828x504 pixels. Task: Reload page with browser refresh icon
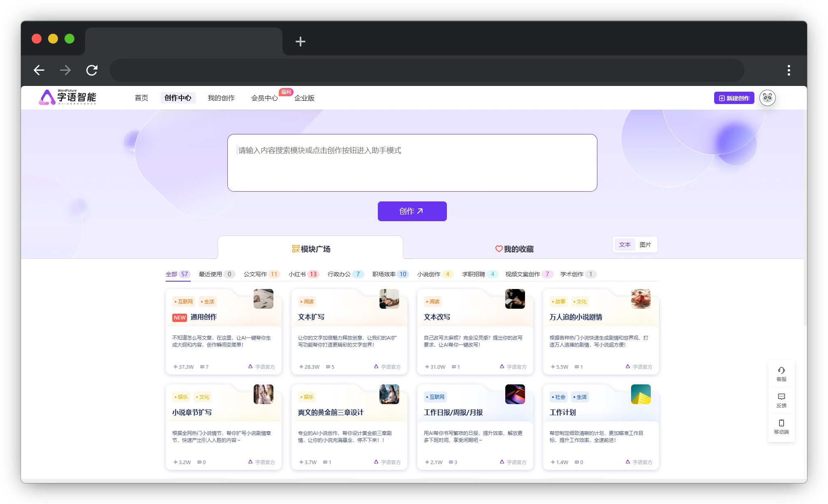tap(92, 70)
